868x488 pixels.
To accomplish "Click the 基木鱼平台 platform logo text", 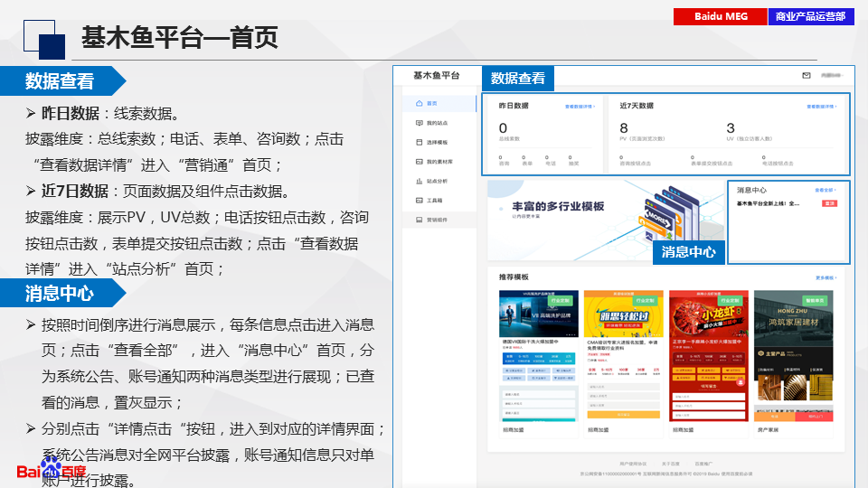I will tap(436, 75).
